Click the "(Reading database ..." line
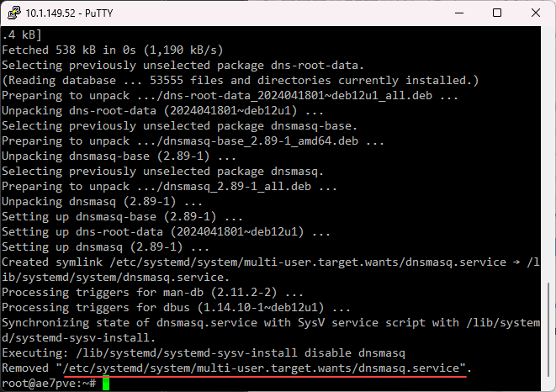556x392 pixels. (240, 80)
